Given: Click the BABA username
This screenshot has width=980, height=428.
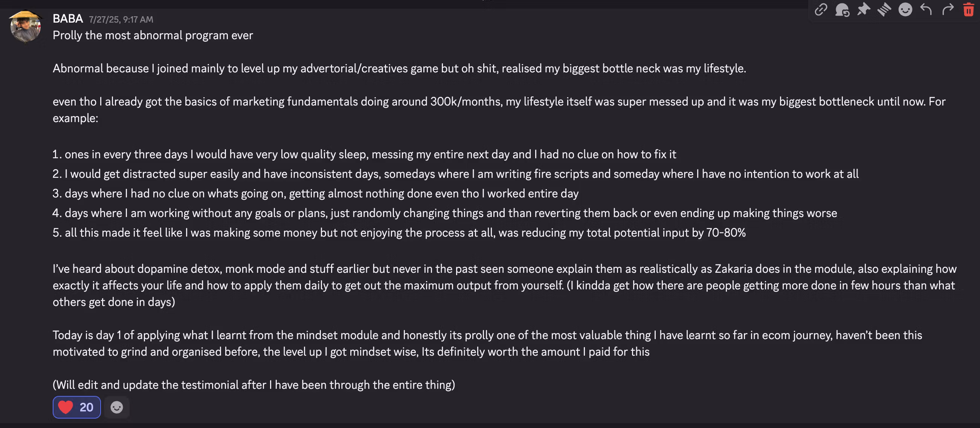Looking at the screenshot, I should point(68,18).
